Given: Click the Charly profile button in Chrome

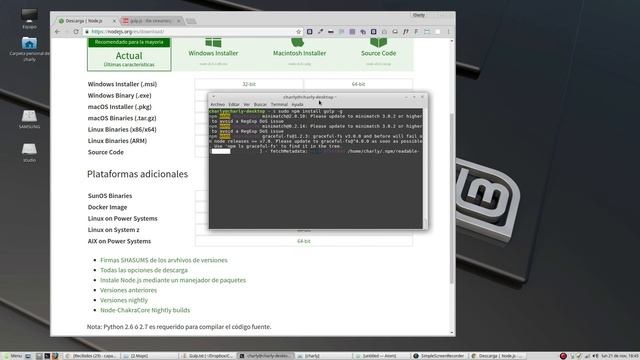Looking at the screenshot, I should click(x=419, y=15).
